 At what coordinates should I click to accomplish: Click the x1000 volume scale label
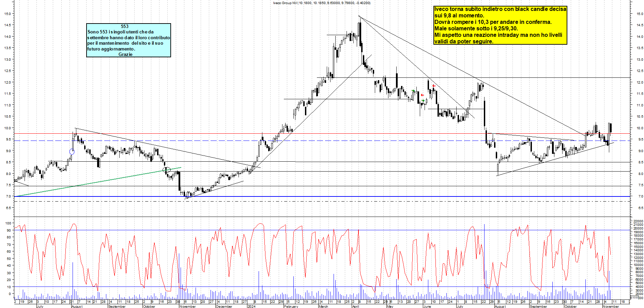coord(634,297)
